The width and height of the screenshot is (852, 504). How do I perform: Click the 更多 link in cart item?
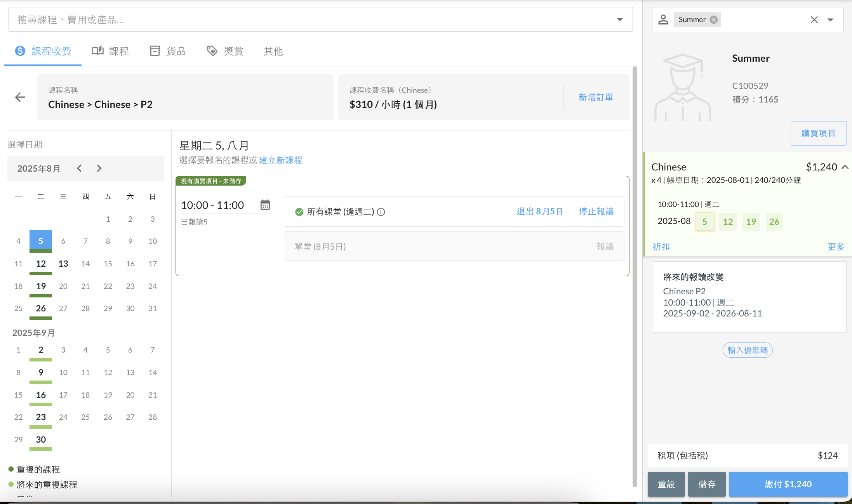(836, 247)
